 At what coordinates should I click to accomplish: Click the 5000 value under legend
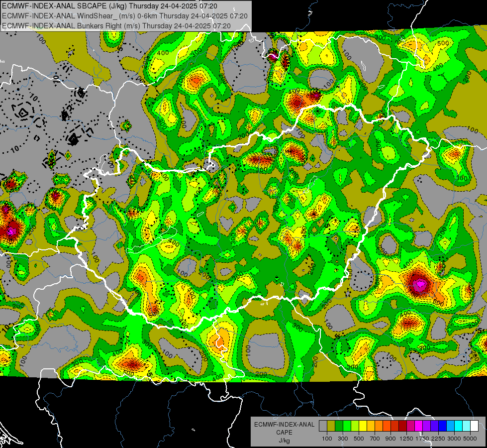point(470,439)
